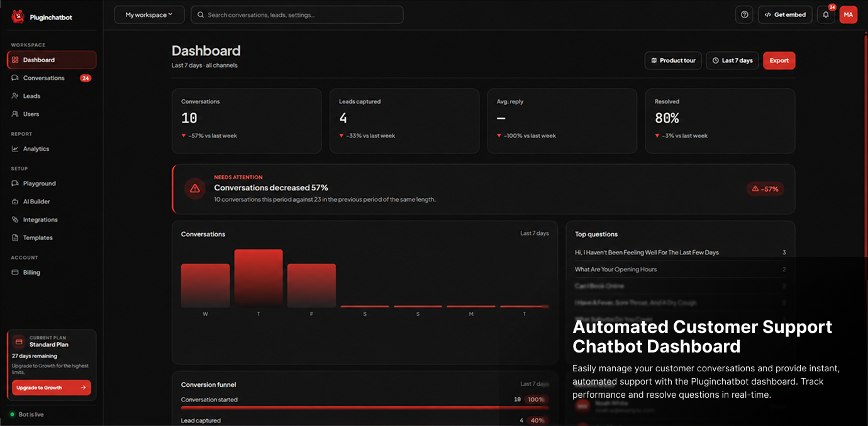Click the Playground chat icon

pos(15,183)
